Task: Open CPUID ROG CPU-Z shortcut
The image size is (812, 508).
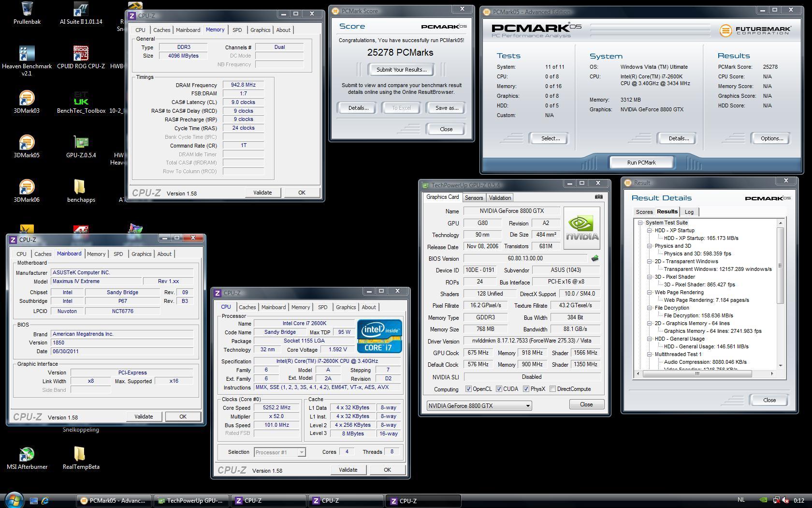Action: (81, 58)
